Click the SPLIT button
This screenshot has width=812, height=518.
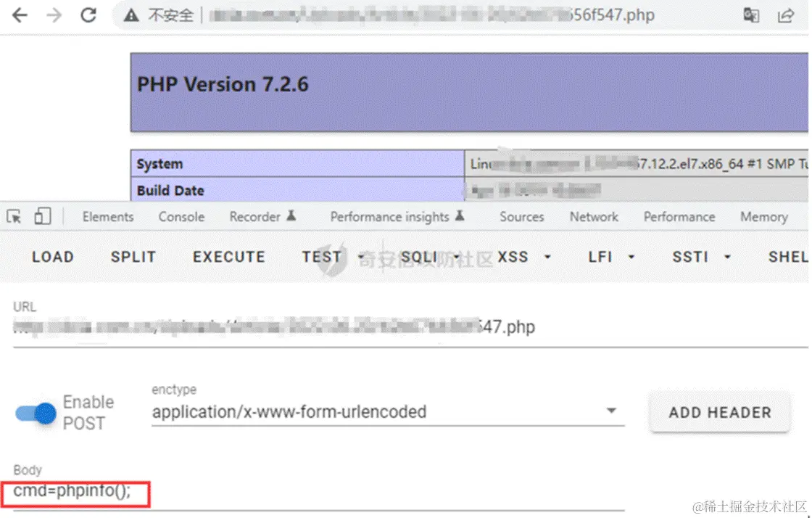[x=133, y=257]
